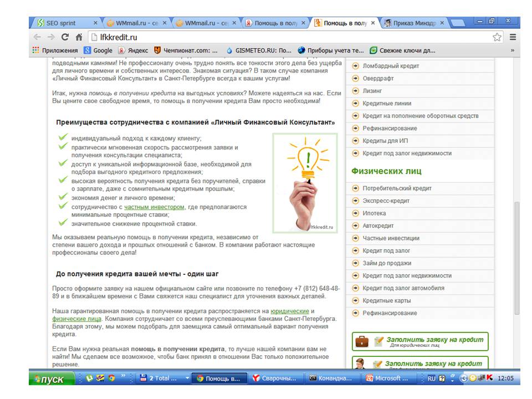Switch to the Microsoft ... taskbar window

click(388, 378)
